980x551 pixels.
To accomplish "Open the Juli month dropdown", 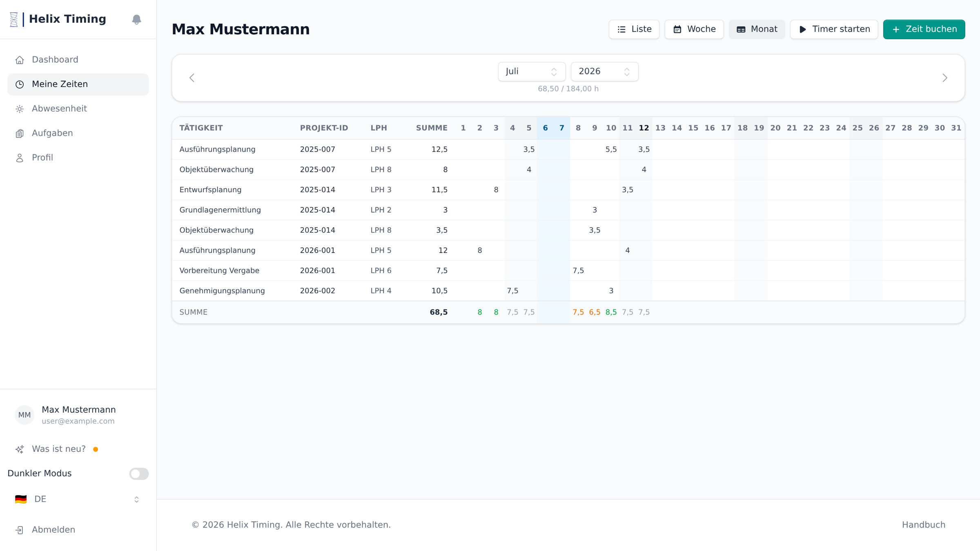I will [531, 72].
